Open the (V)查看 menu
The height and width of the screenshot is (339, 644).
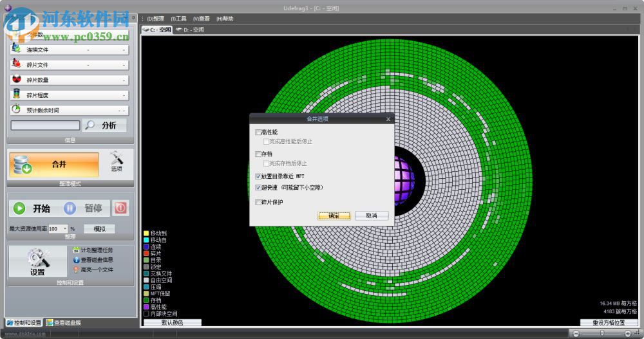click(x=201, y=19)
